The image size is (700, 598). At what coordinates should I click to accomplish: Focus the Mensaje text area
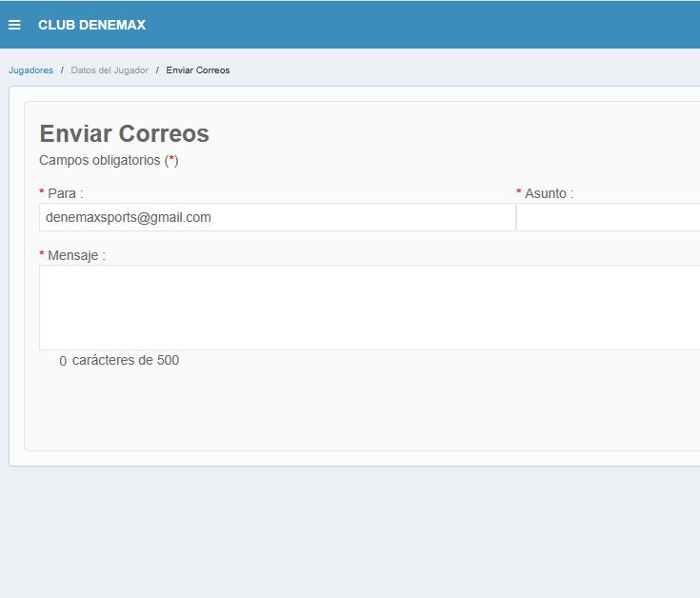370,307
